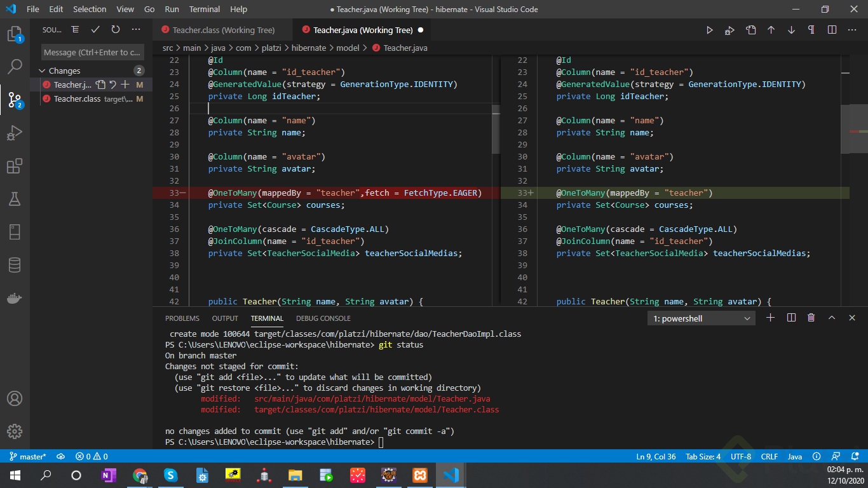Open the Docker view in activity bar
868x488 pixels.
[15, 298]
